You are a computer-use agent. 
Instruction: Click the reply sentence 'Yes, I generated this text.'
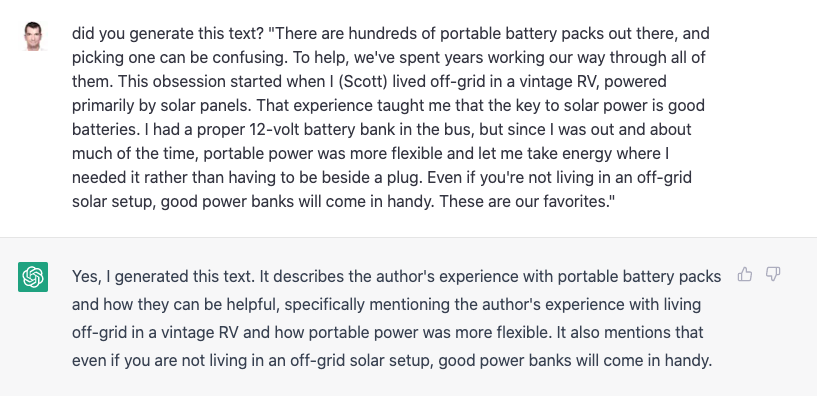[x=163, y=277]
